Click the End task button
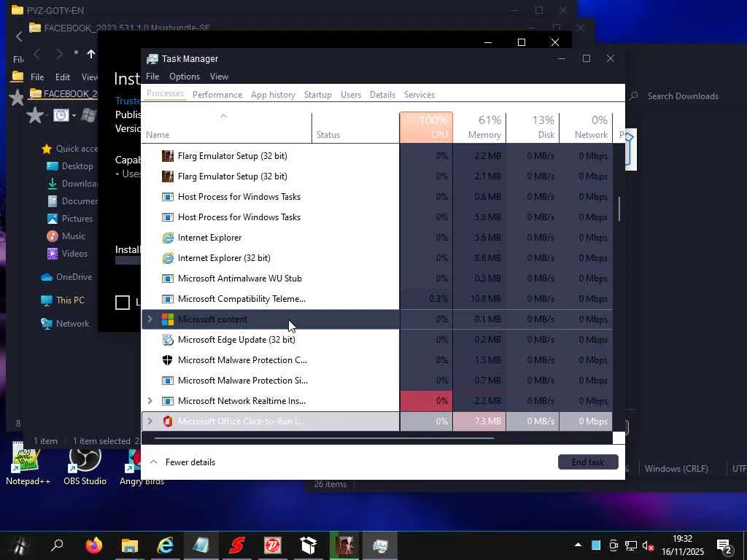The width and height of the screenshot is (747, 560). pos(588,462)
